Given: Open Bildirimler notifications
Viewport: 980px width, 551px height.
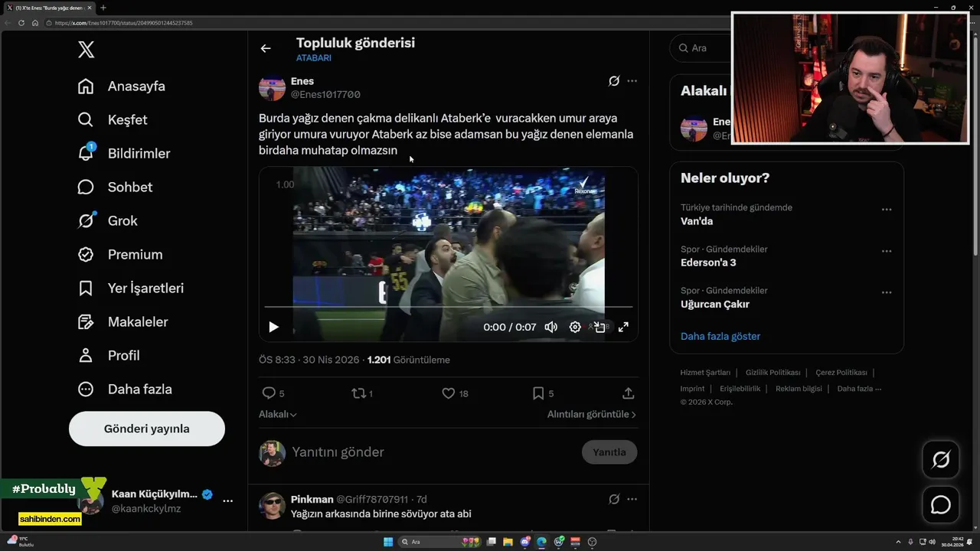Looking at the screenshot, I should coord(124,154).
